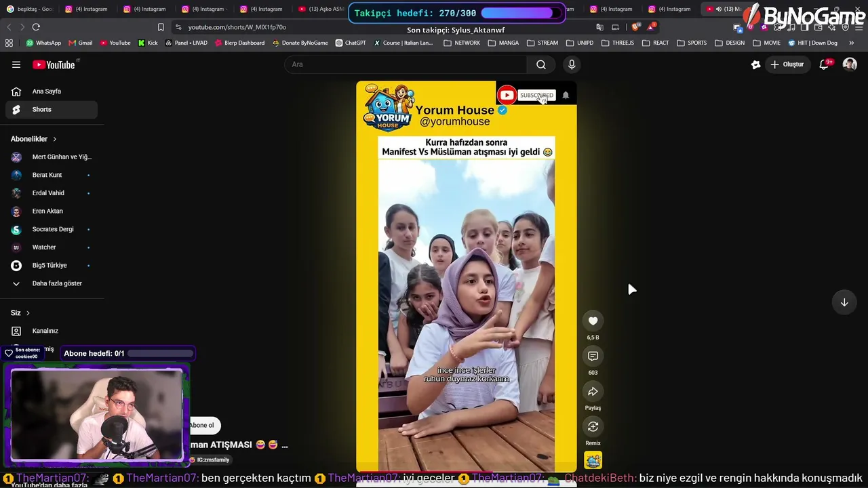The height and width of the screenshot is (488, 868).
Task: Expand the MANGA bookmarks folder
Action: point(503,43)
